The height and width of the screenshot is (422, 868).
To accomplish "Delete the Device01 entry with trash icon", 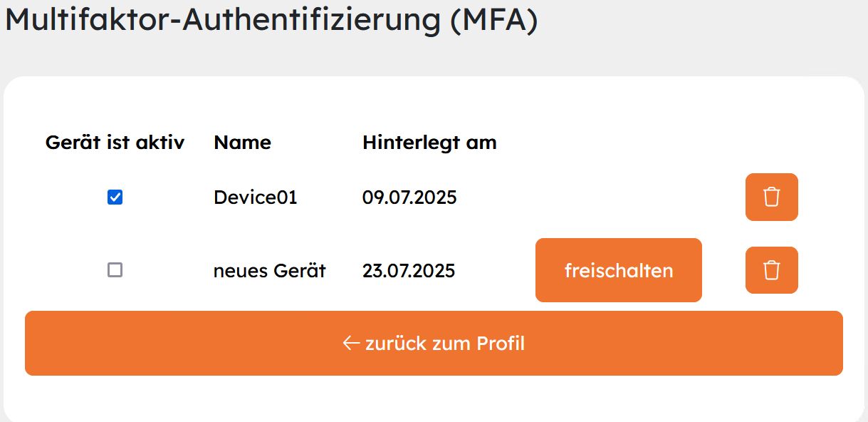I will pyautogui.click(x=771, y=197).
